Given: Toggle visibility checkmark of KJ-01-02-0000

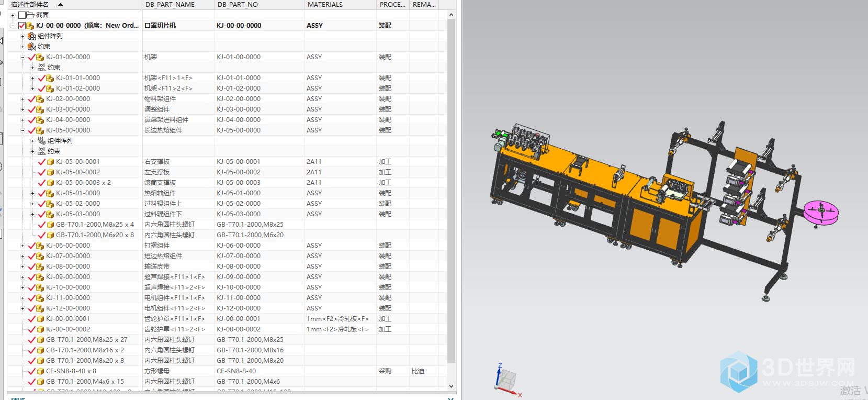Looking at the screenshot, I should (42, 88).
